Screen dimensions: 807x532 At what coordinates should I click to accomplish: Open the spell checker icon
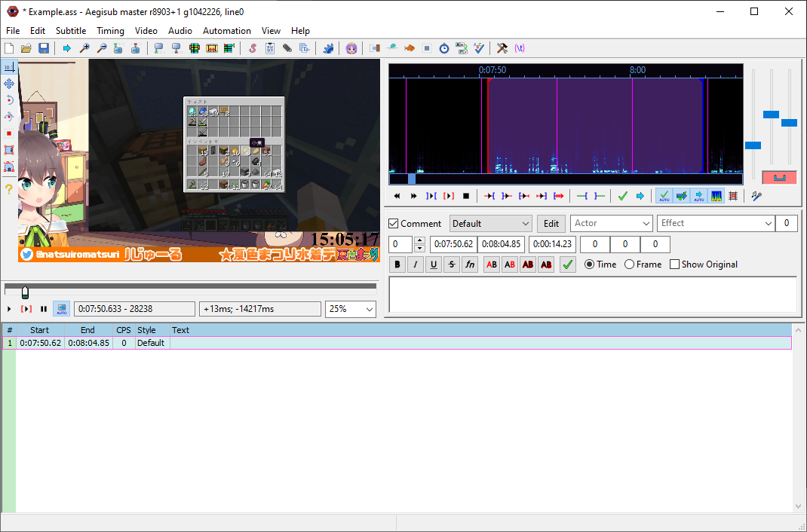[479, 48]
